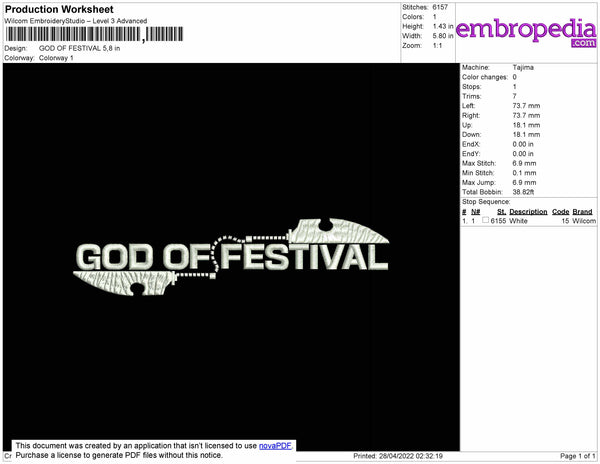This screenshot has height=464, width=600.
Task: Click the Brand column header
Action: coord(583,212)
